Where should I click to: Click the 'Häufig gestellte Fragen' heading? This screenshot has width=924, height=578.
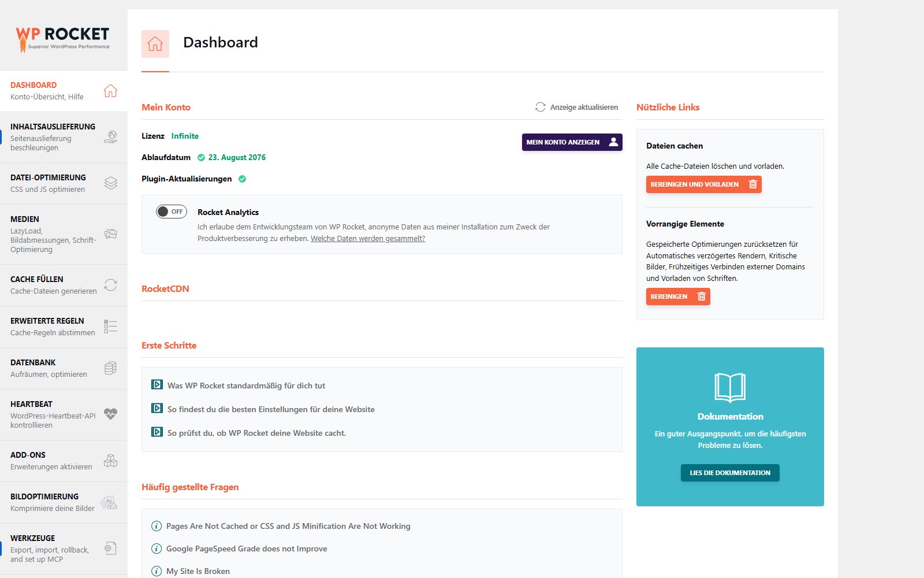pyautogui.click(x=190, y=487)
